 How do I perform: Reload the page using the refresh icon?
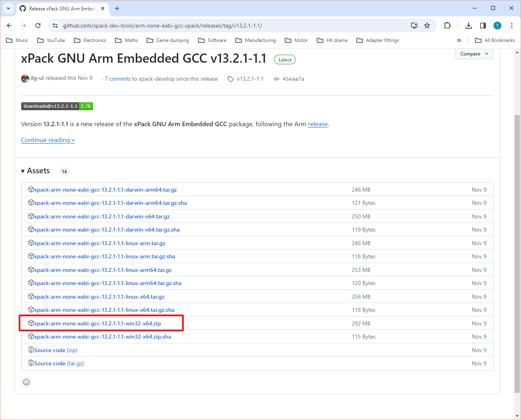[x=38, y=25]
